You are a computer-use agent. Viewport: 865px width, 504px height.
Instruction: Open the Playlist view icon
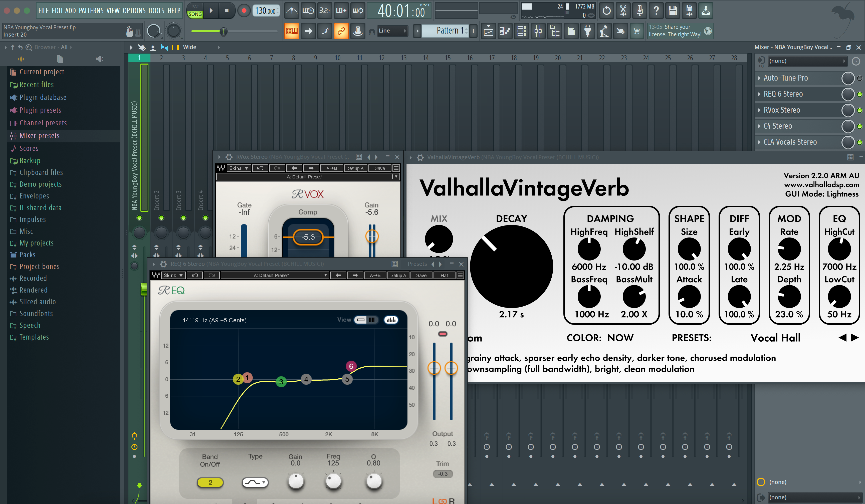489,31
